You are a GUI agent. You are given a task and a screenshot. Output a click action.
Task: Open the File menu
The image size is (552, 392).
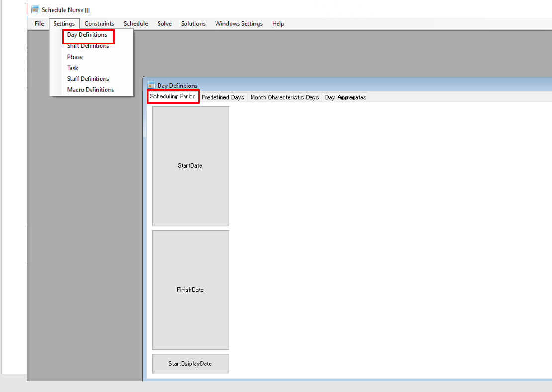pos(39,23)
